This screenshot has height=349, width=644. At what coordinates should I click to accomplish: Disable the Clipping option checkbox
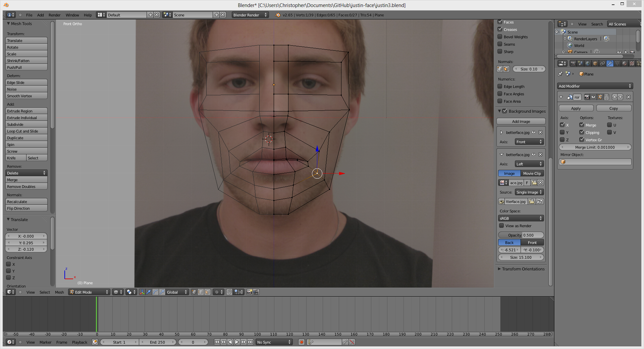coord(582,132)
